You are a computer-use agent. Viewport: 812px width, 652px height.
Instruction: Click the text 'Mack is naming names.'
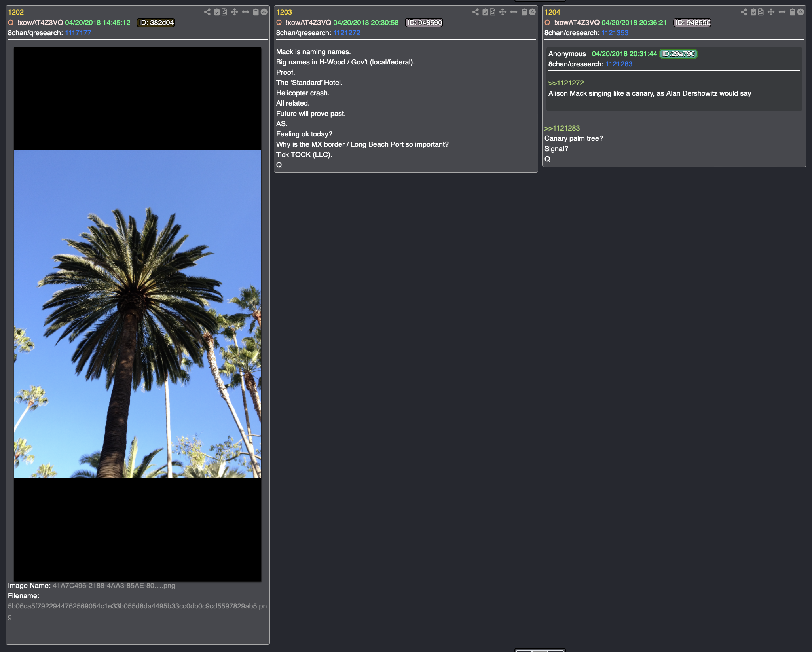tap(313, 52)
